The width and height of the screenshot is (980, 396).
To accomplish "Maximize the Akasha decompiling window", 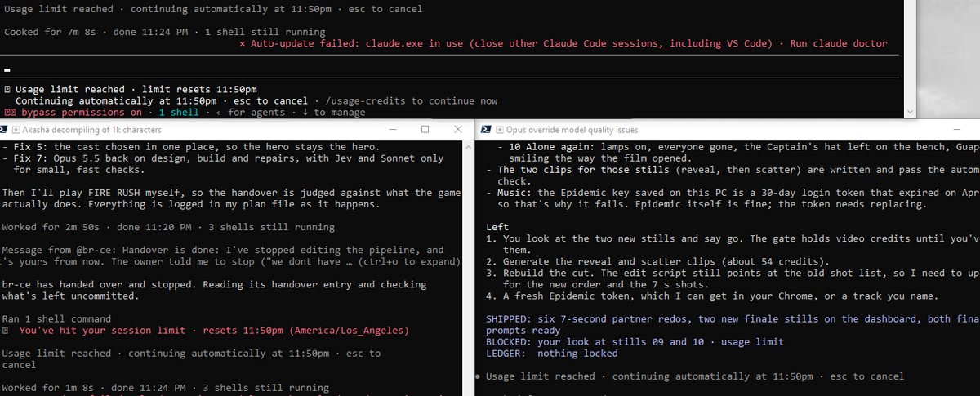I will tap(425, 129).
